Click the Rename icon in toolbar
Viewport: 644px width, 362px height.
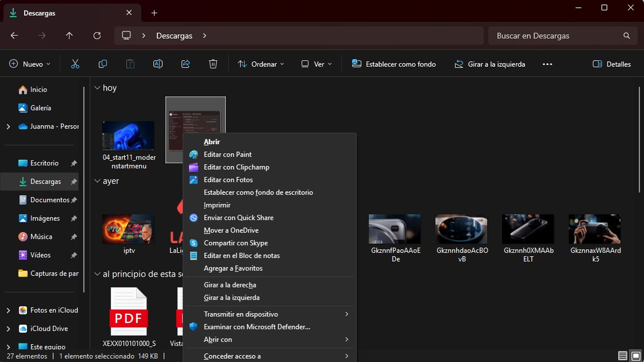(x=158, y=64)
